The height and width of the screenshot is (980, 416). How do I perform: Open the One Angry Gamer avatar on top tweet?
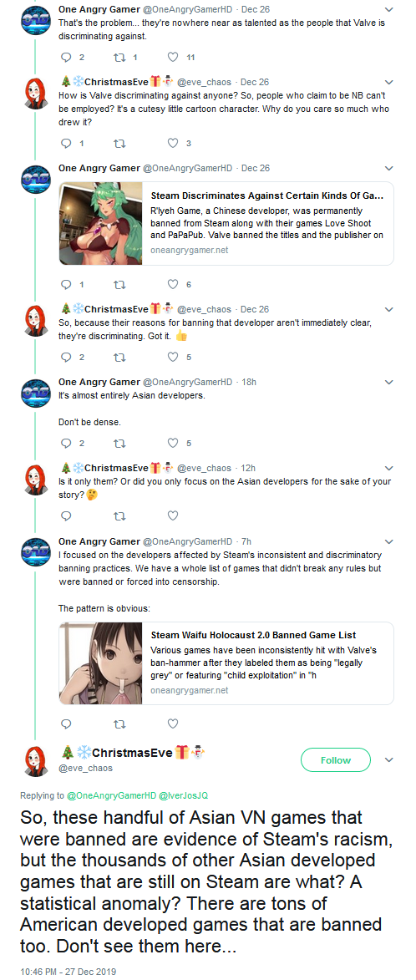click(x=36, y=20)
